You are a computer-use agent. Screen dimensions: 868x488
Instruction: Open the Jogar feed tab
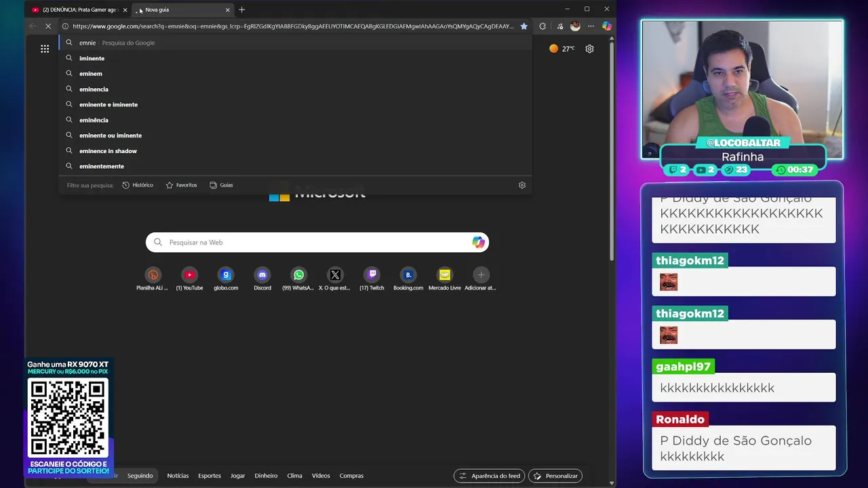(237, 476)
